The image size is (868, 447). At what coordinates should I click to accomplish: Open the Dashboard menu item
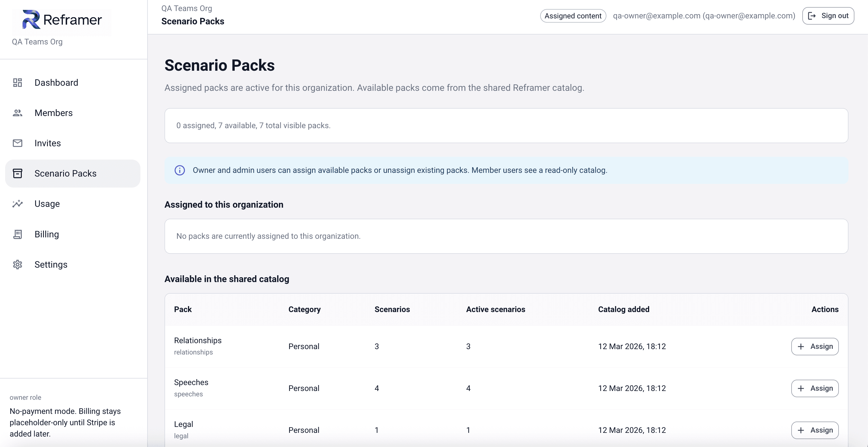tap(56, 83)
